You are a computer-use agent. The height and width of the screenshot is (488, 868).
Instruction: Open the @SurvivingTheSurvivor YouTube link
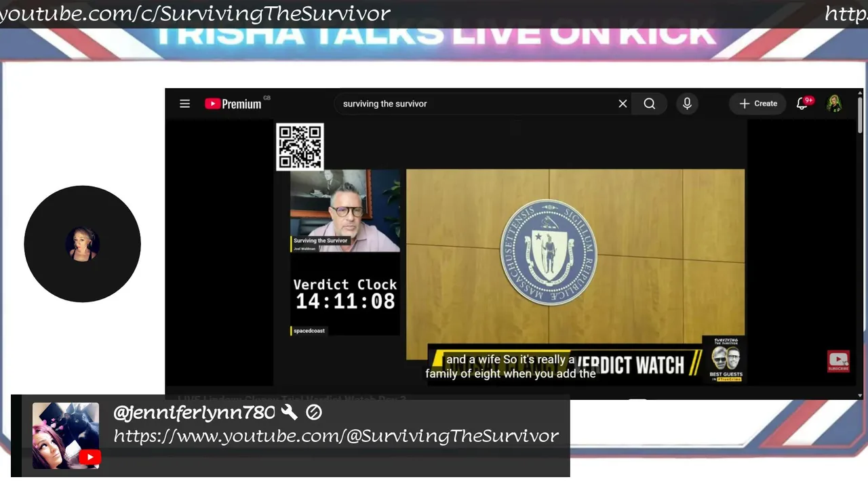336,436
